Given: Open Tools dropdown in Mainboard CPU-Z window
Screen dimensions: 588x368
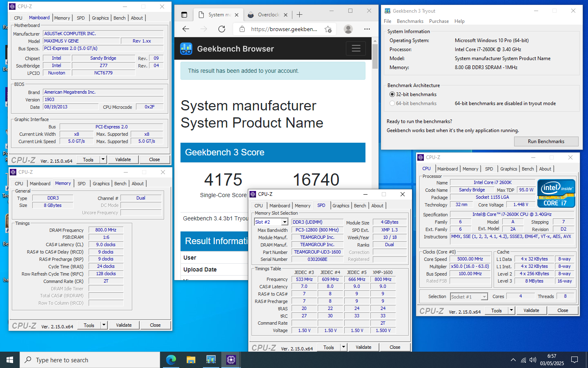Looking at the screenshot, I should [x=103, y=159].
